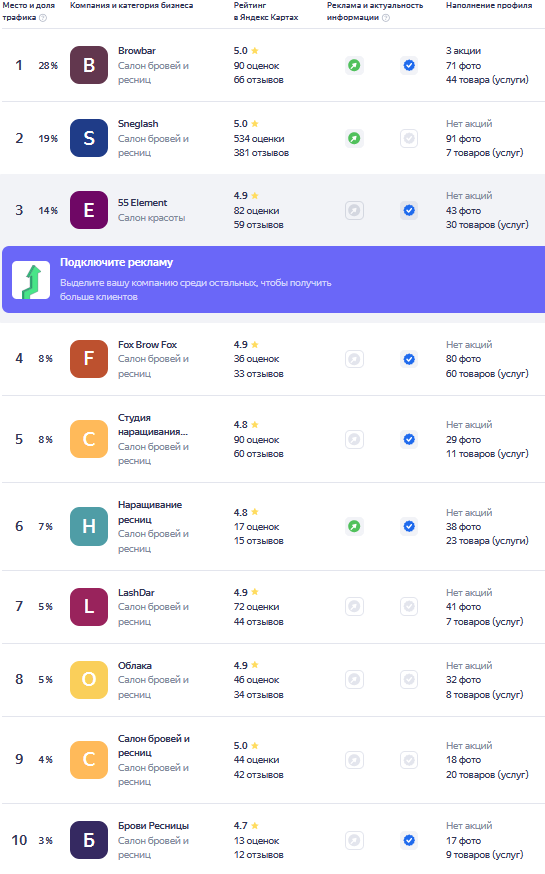Click the blue verified badge for Fox Brow Fox

409,359
